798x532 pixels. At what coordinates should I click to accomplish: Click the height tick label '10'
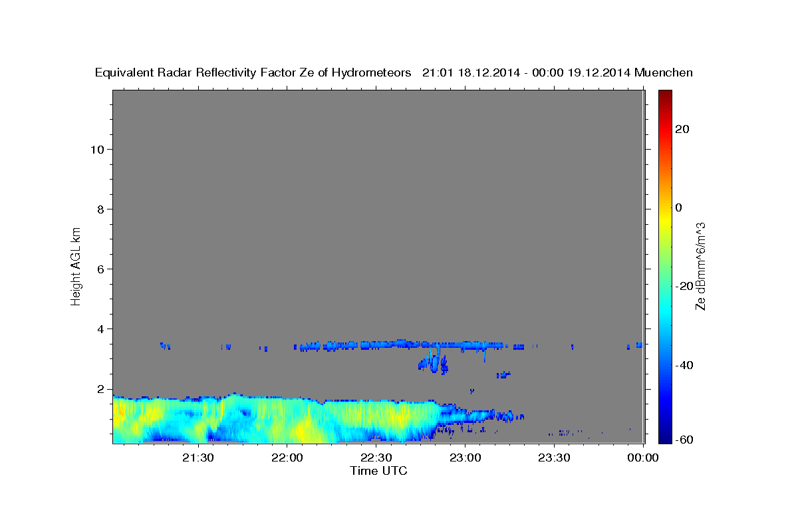pyautogui.click(x=98, y=149)
